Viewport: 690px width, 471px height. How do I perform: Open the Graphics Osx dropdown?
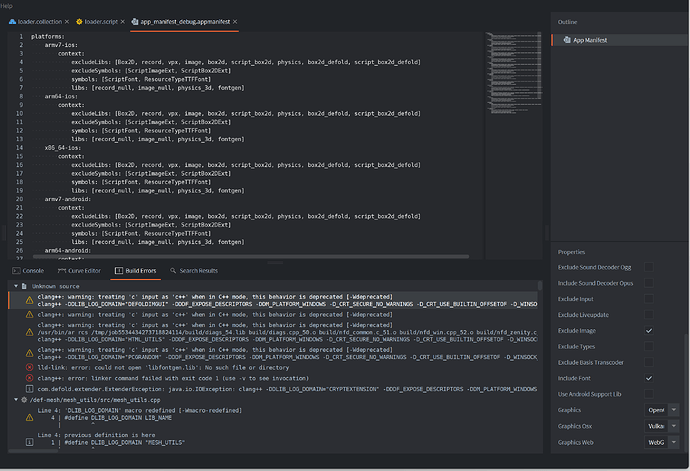coord(661,426)
